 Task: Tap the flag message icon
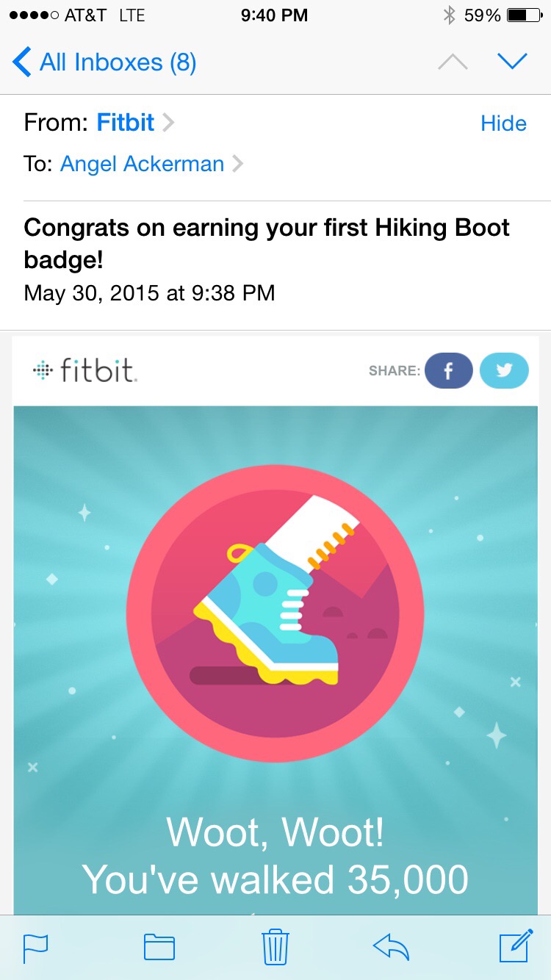35,946
